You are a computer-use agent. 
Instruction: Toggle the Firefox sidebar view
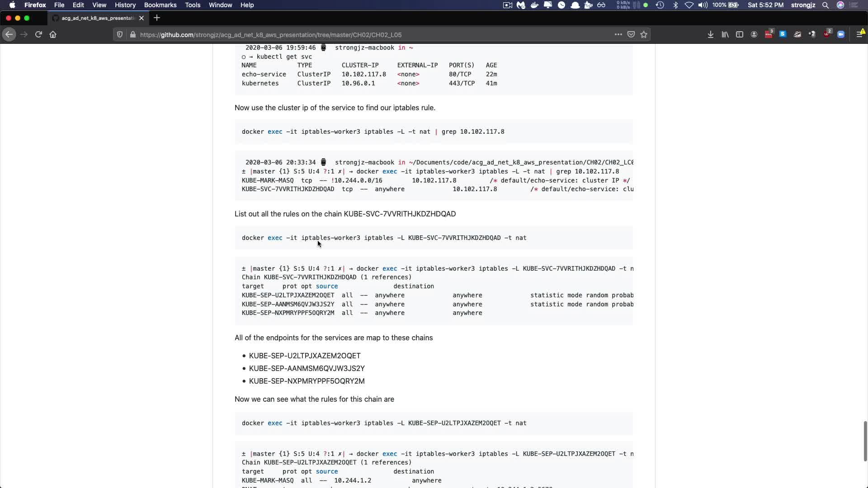pyautogui.click(x=740, y=34)
